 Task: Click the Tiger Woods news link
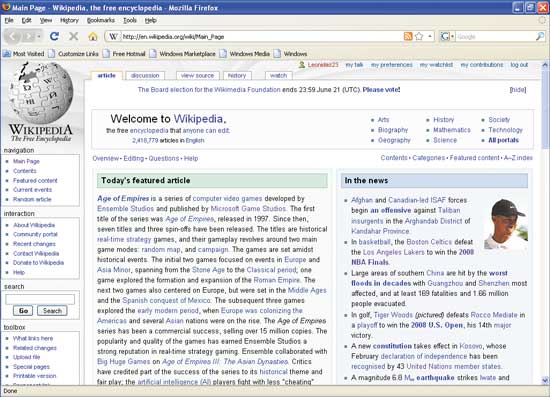tap(393, 315)
